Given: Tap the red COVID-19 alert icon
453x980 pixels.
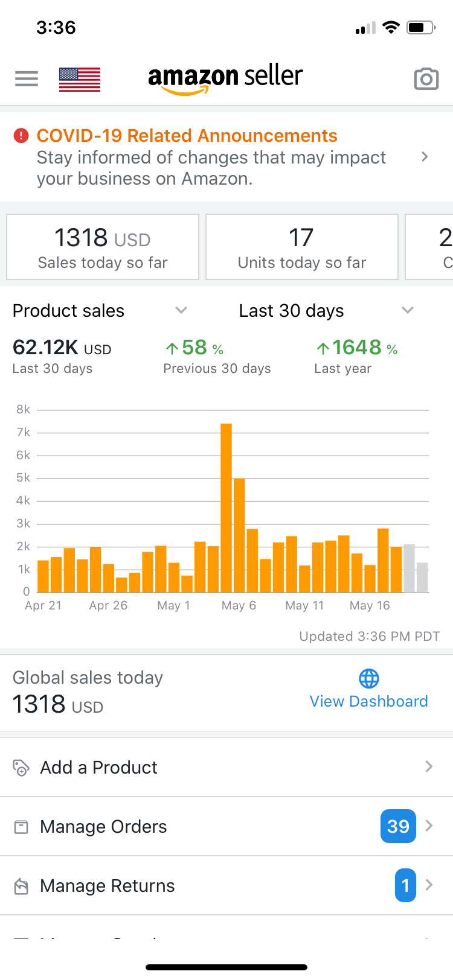Looking at the screenshot, I should click(x=21, y=136).
